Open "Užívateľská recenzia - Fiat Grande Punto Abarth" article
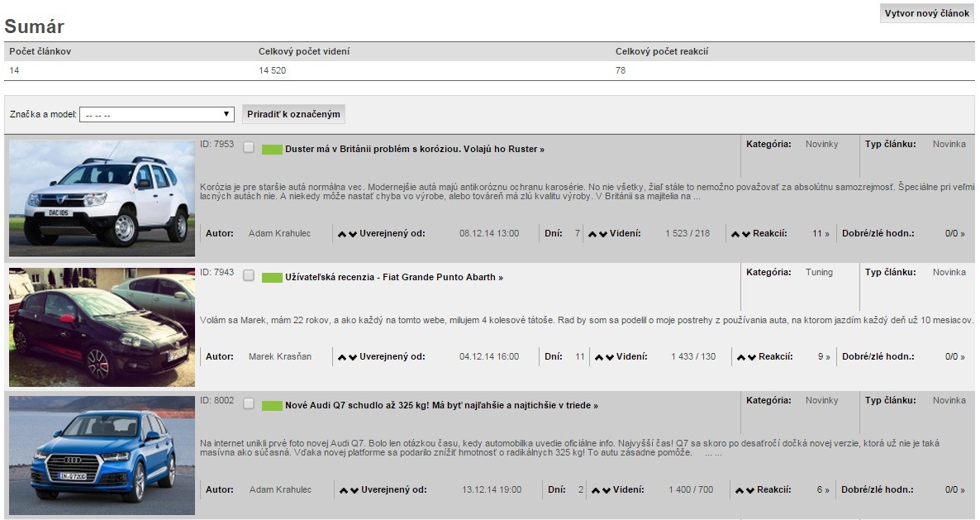This screenshot has height=520, width=980. pos(394,278)
